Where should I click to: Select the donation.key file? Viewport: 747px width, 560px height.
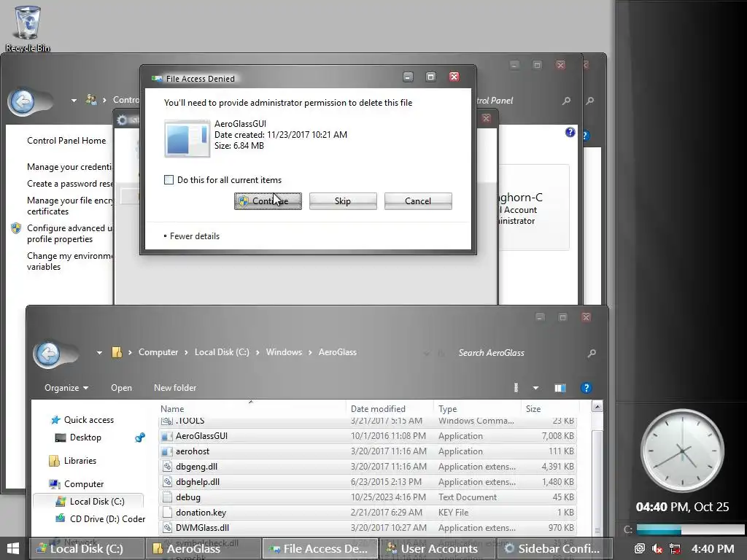click(368, 513)
